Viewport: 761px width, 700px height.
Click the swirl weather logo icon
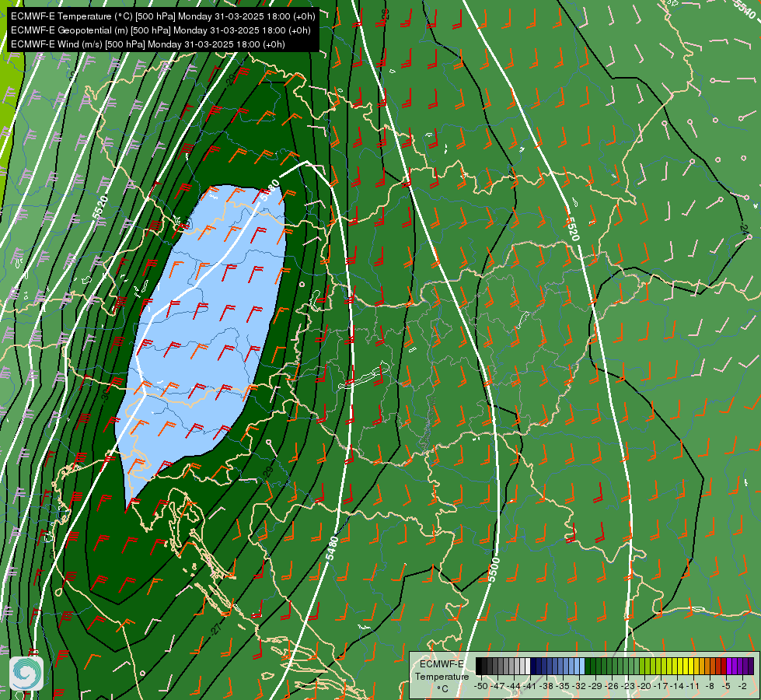pyautogui.click(x=26, y=673)
